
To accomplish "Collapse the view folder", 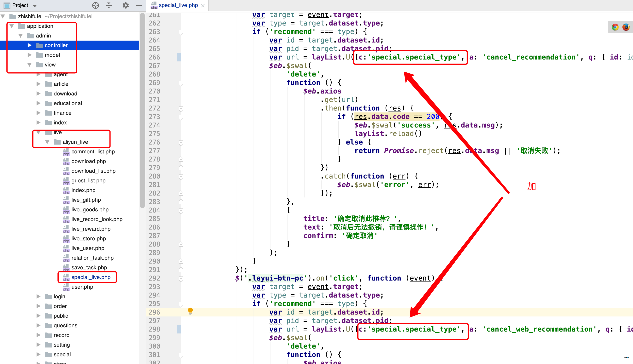I will 30,65.
